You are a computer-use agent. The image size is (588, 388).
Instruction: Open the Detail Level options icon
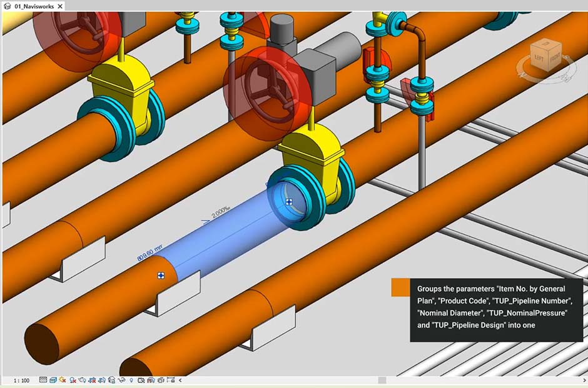pyautogui.click(x=43, y=380)
